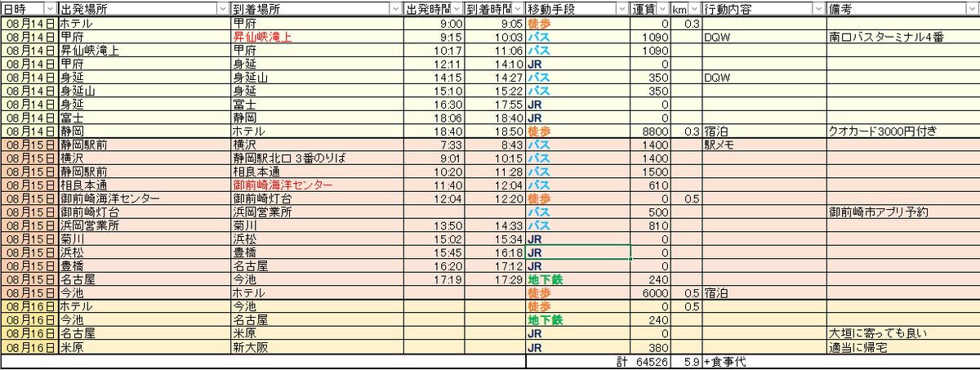Open the 運賃 column filter dropdown
Image resolution: width=980 pixels, height=370 pixels.
663,8
